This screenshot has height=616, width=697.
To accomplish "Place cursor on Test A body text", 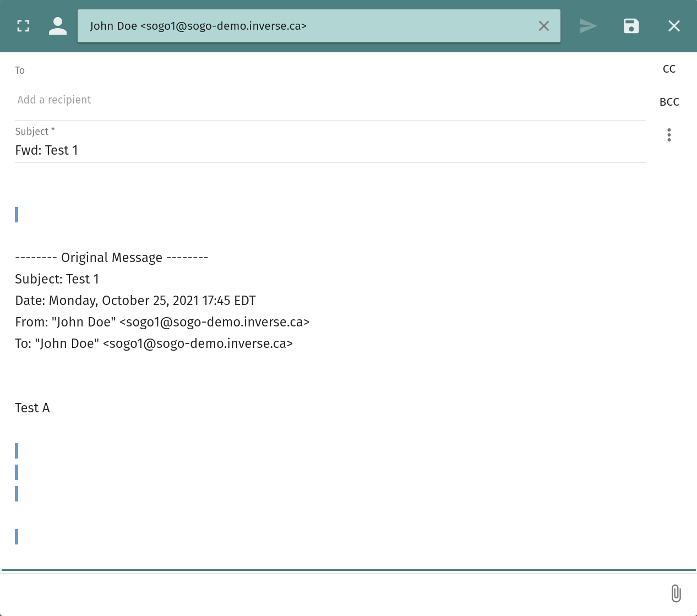I will tap(32, 408).
